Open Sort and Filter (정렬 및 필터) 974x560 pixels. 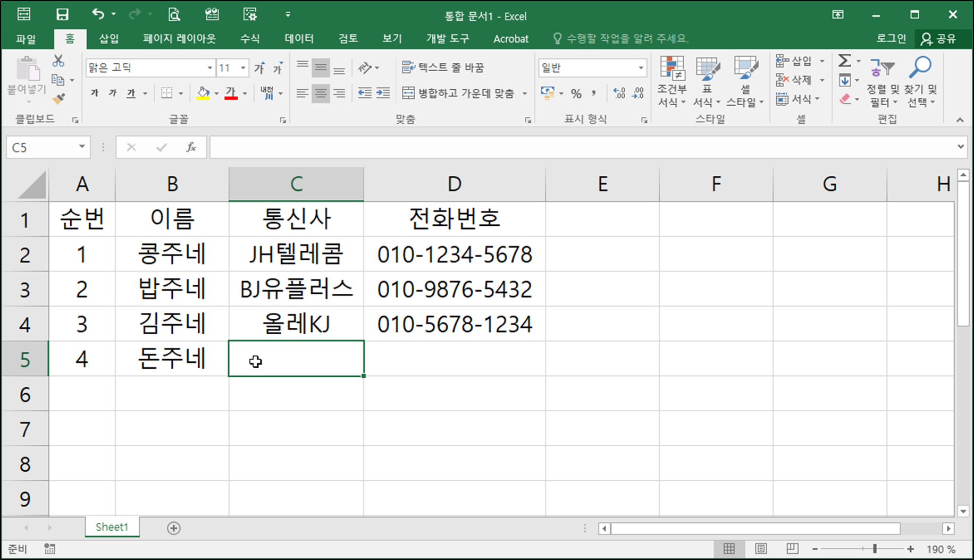pos(883,81)
